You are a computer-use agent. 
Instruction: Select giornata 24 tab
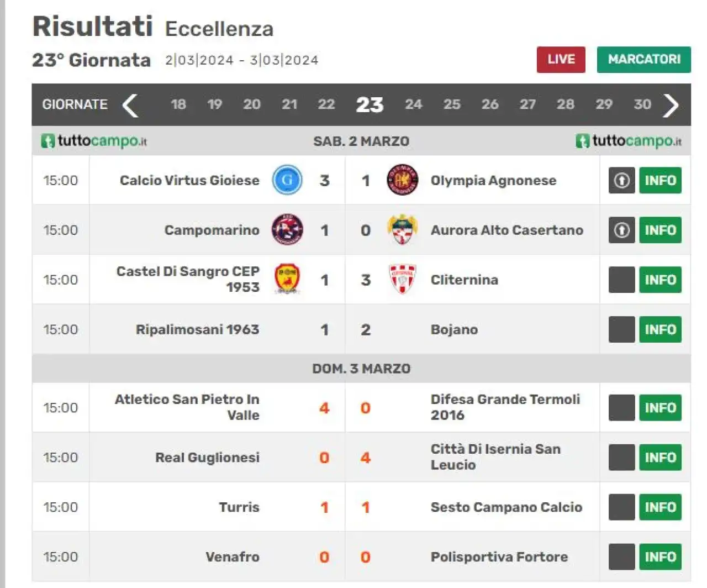tap(413, 104)
